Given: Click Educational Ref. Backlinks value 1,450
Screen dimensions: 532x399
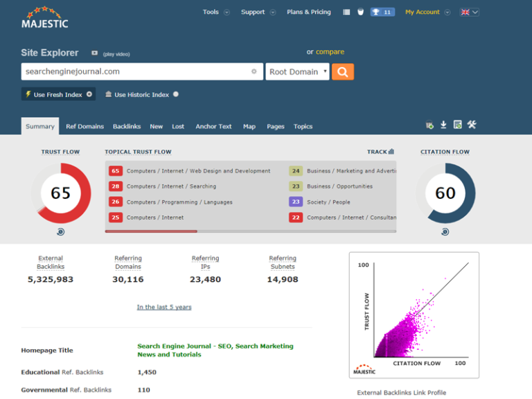Looking at the screenshot, I should point(147,372).
